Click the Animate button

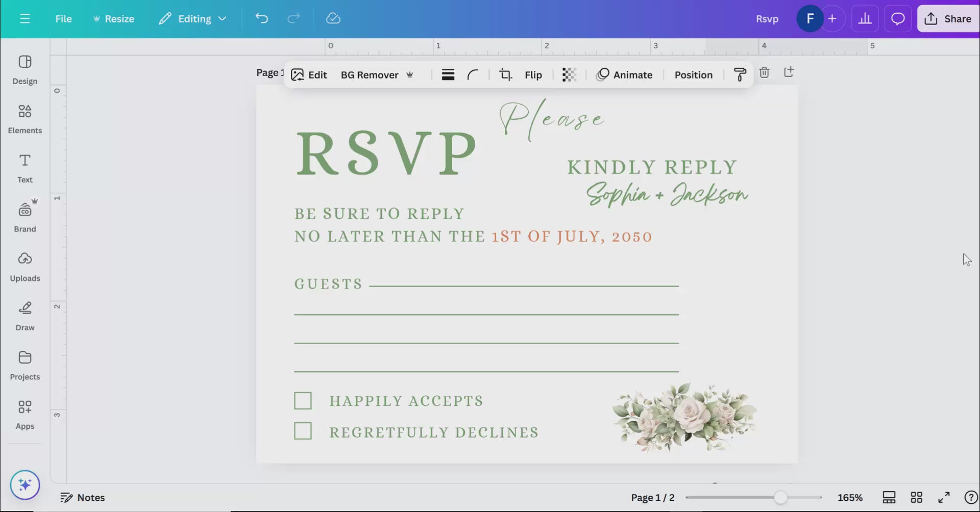(624, 75)
